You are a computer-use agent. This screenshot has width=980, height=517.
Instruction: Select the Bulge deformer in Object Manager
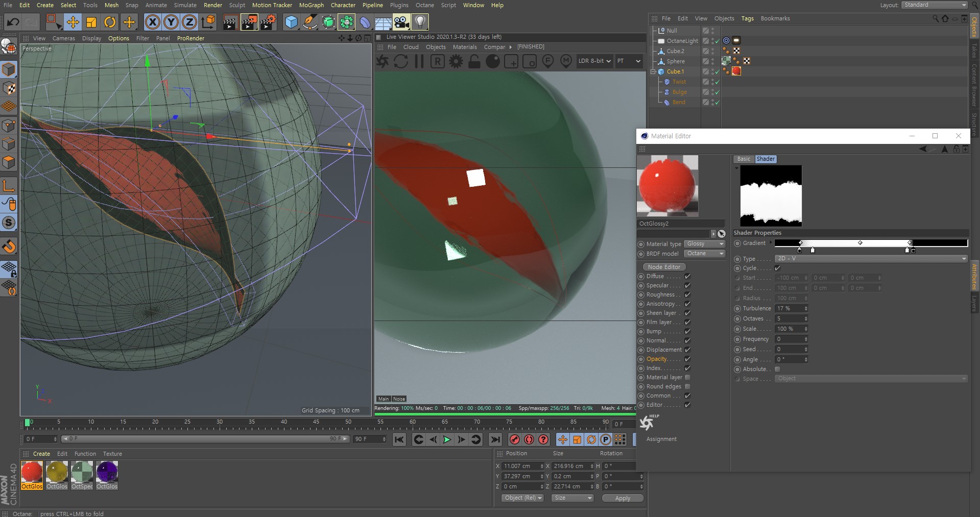(679, 92)
